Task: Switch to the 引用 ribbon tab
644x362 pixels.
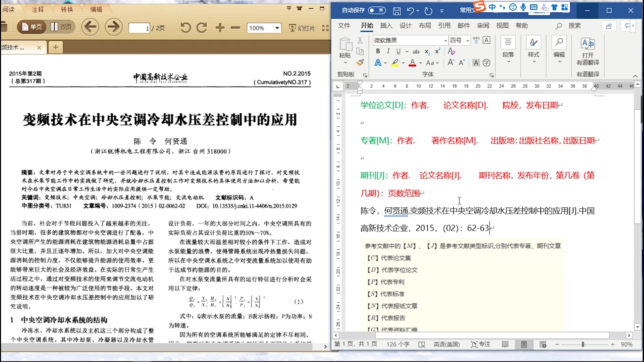Action: pyautogui.click(x=444, y=25)
